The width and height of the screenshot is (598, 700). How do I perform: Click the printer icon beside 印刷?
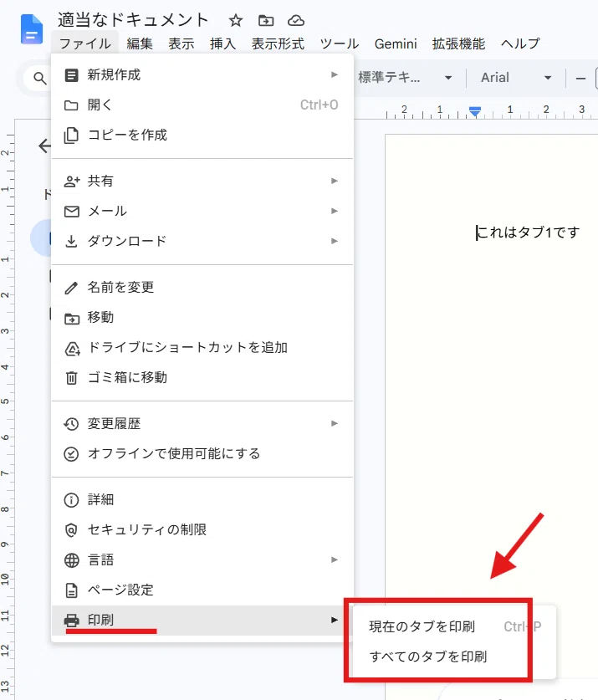71,620
